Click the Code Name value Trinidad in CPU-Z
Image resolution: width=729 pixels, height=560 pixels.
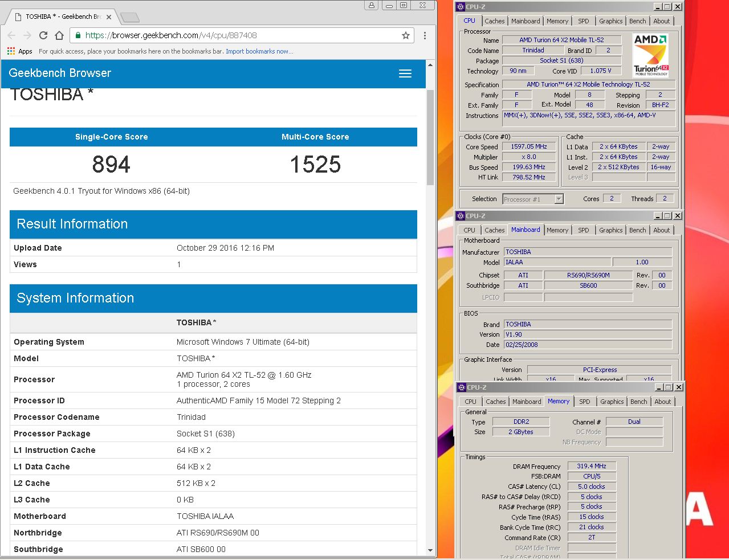point(533,50)
